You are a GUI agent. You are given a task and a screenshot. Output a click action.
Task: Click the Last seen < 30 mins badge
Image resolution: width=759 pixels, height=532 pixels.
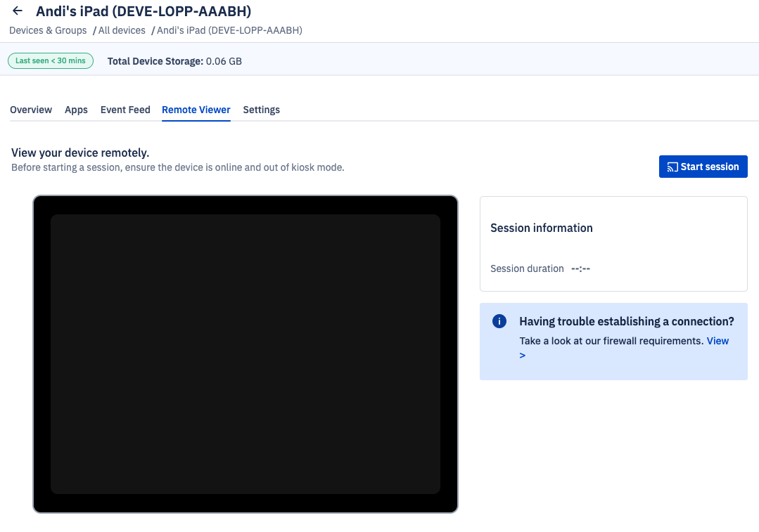(x=51, y=61)
